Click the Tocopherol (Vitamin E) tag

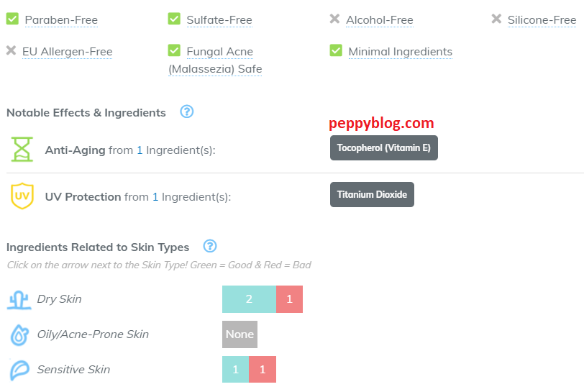[x=383, y=148]
